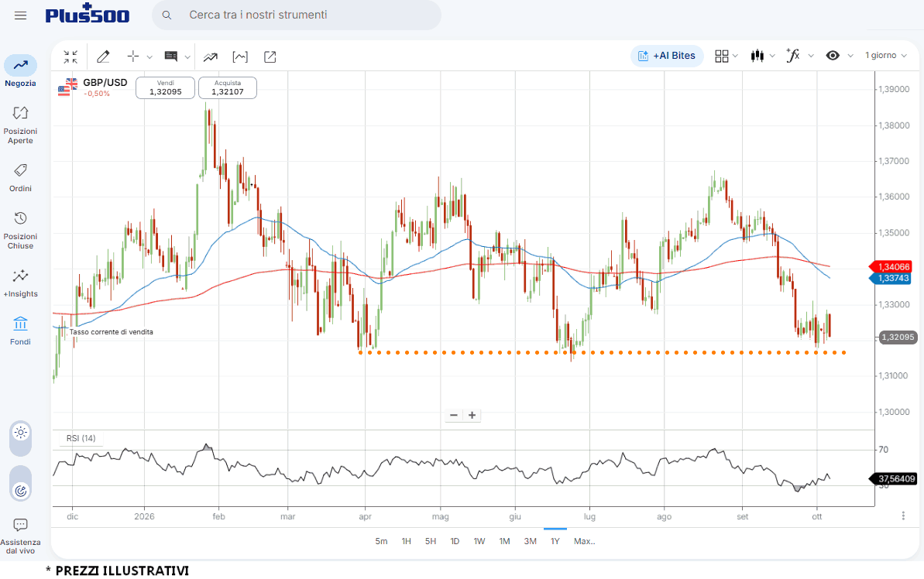Click the 1,32095 current price tag

click(x=898, y=337)
